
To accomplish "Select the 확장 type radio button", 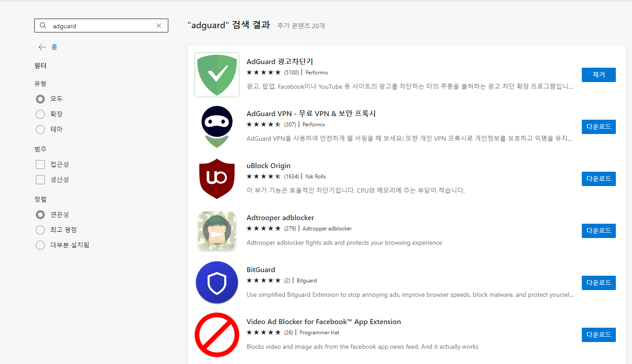I will coord(40,114).
